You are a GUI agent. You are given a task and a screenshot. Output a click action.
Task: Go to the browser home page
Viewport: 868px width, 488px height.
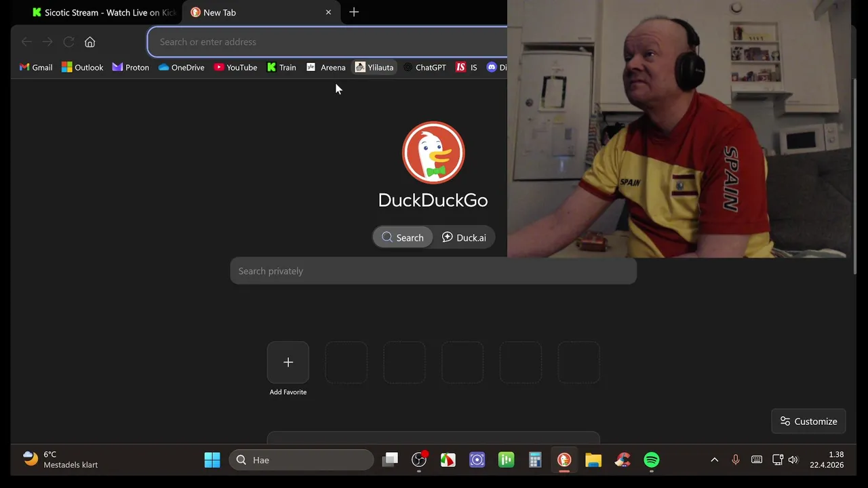pos(90,42)
